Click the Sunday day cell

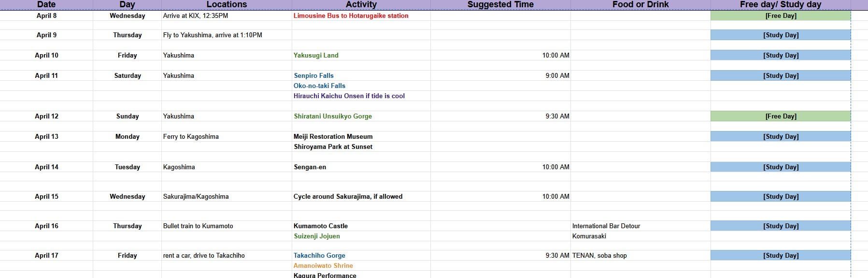coord(127,116)
